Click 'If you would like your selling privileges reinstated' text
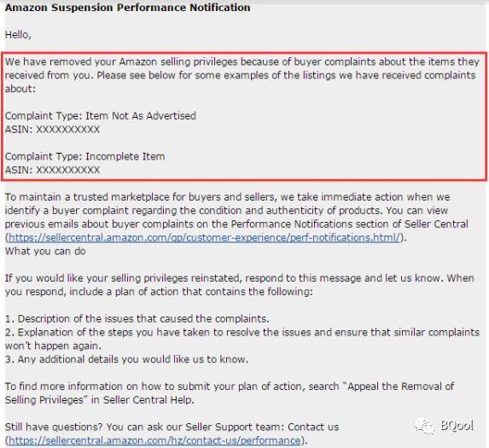Image resolution: width=489 pixels, height=448 pixels. pos(240,285)
